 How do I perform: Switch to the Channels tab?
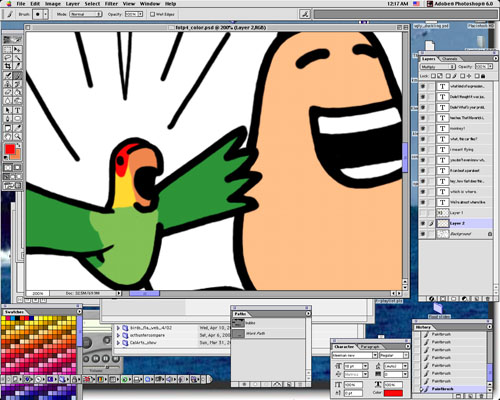pyautogui.click(x=449, y=59)
